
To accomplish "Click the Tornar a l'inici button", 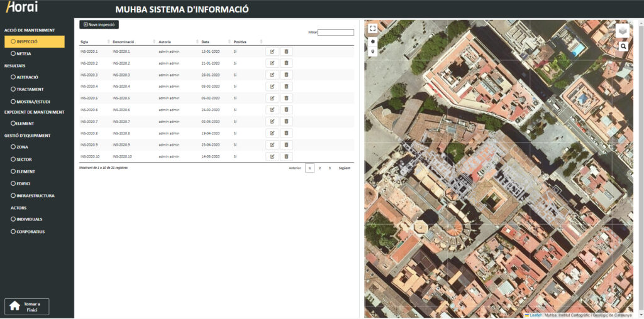I will (x=26, y=306).
